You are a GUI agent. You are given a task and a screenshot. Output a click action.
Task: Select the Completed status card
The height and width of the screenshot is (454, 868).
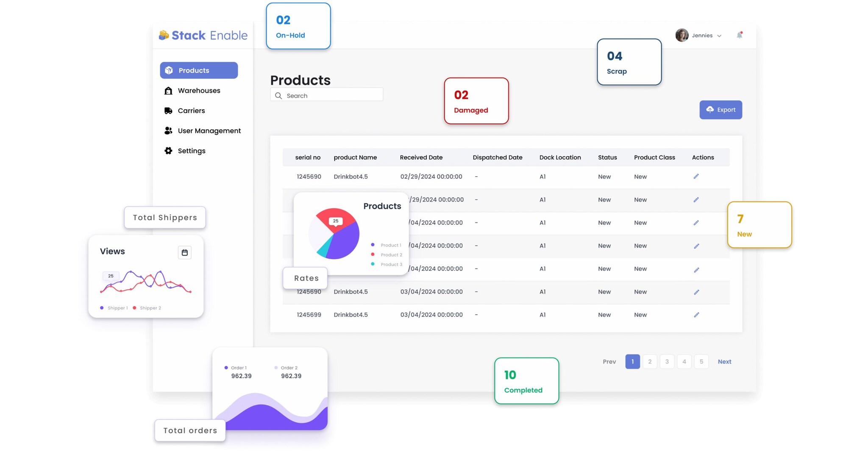click(526, 381)
